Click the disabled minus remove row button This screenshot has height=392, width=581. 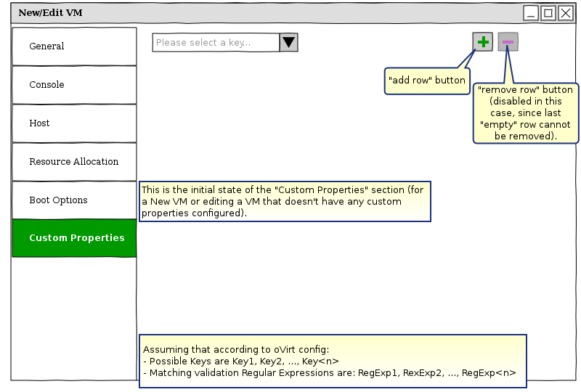[508, 42]
